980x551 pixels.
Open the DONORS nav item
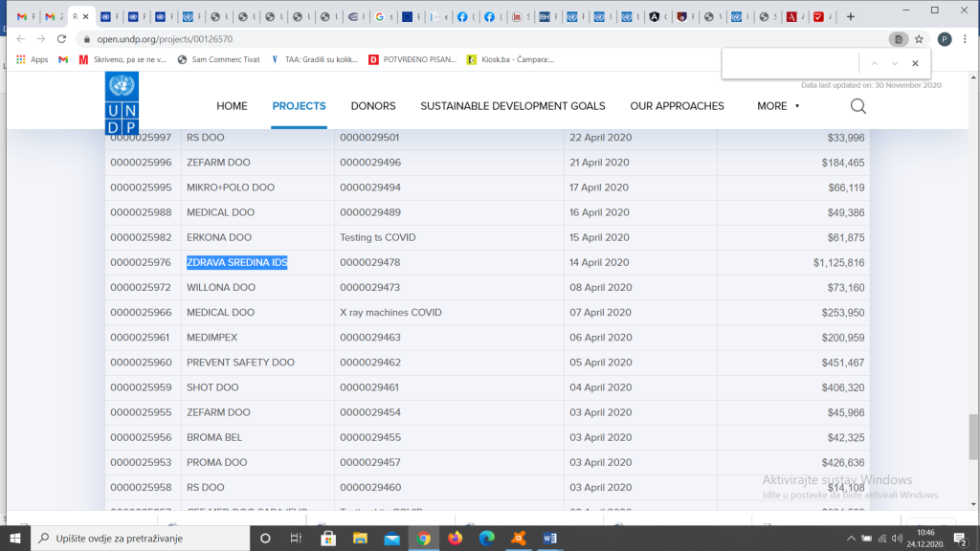pos(373,106)
